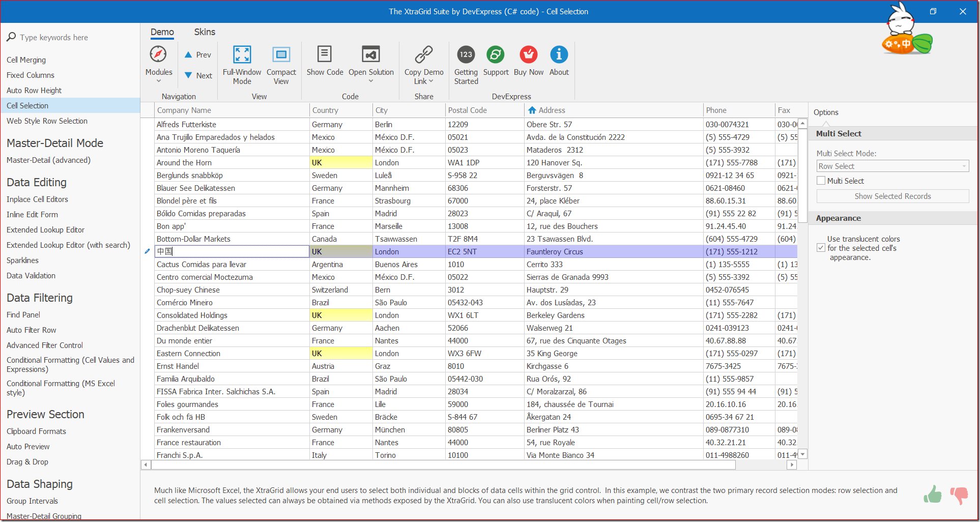Click the grid horizontal scrollbar thumb

(443, 465)
